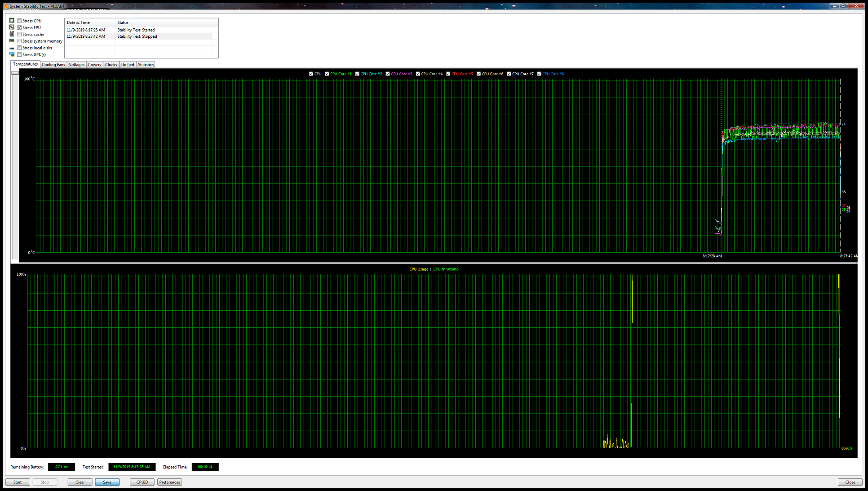Open Preferences
The image size is (868, 491).
click(169, 482)
